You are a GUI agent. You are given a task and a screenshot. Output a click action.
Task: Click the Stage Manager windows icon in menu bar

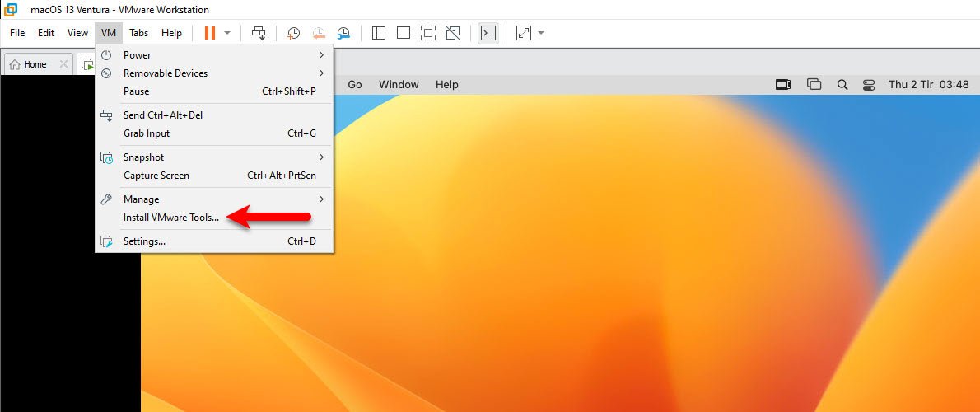814,84
